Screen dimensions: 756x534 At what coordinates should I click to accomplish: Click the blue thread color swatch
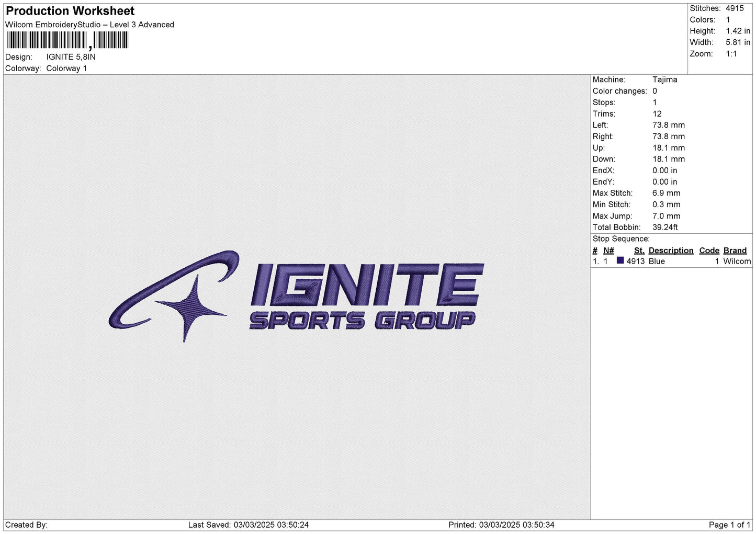620,260
